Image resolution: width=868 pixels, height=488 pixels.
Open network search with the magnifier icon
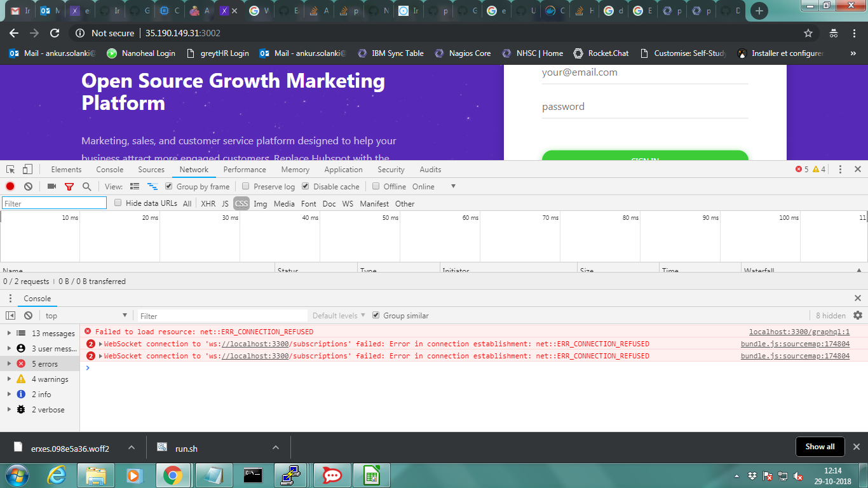[87, 186]
